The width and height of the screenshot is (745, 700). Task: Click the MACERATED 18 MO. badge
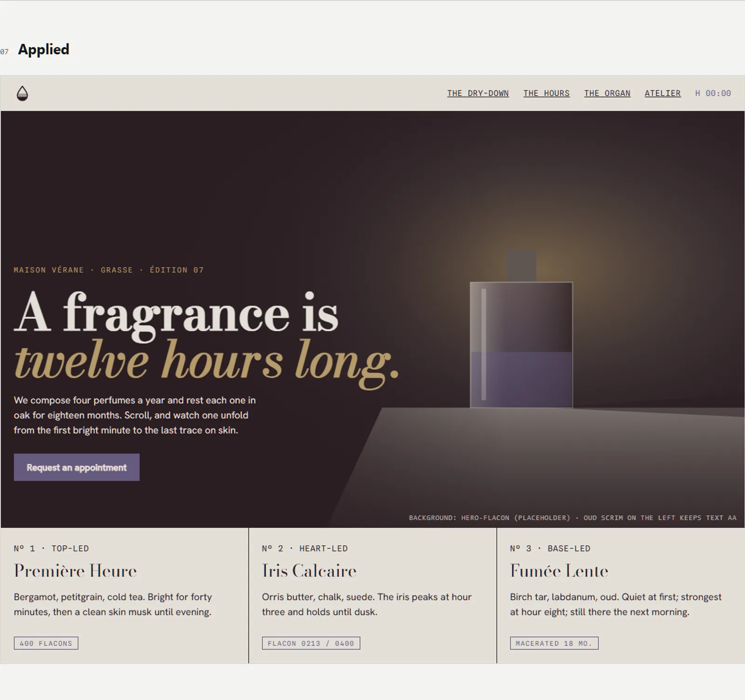554,643
